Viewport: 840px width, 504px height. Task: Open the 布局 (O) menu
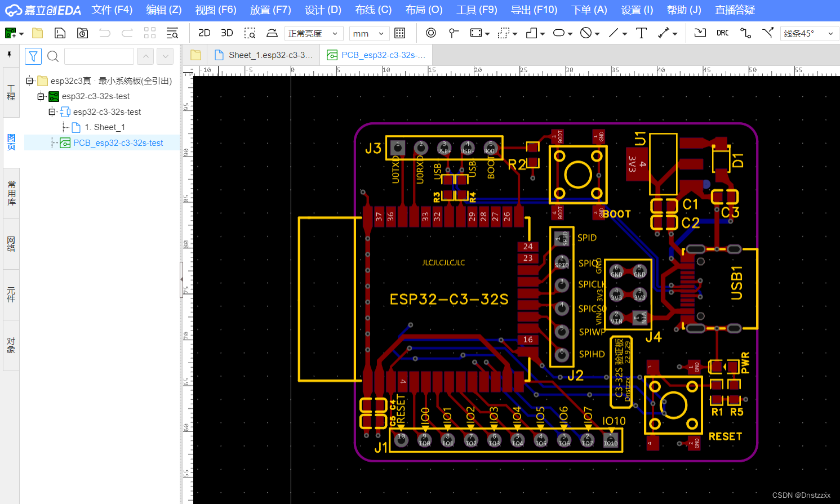424,10
